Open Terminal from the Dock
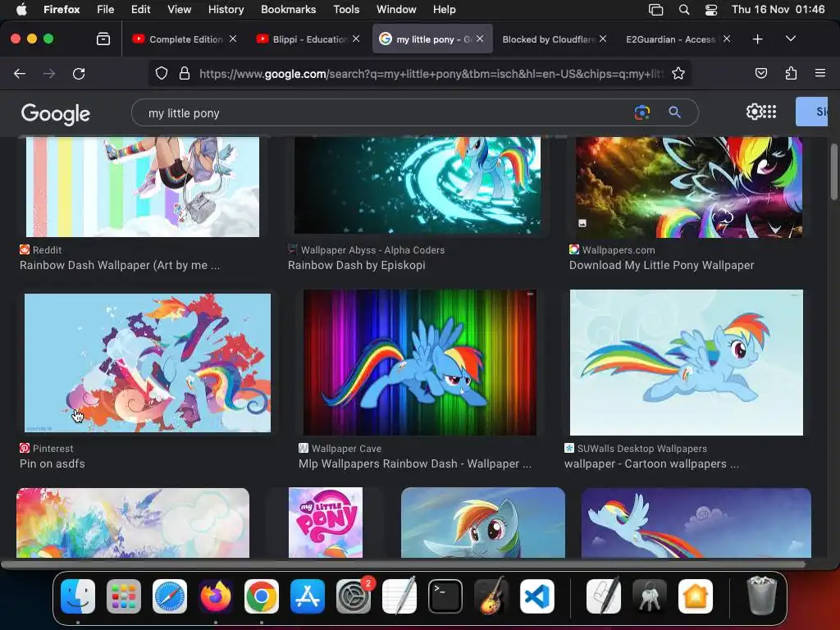The image size is (840, 630). coord(445,596)
